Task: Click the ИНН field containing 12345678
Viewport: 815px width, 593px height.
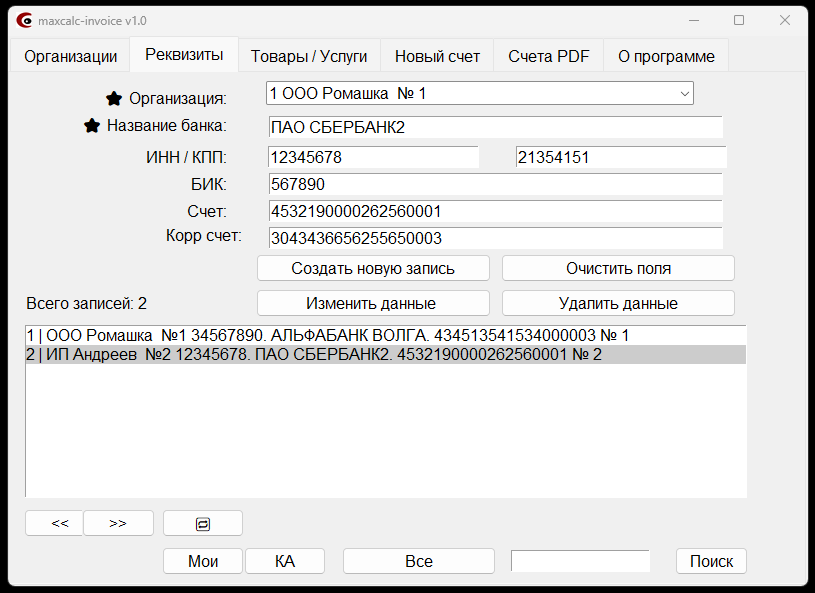Action: point(373,157)
